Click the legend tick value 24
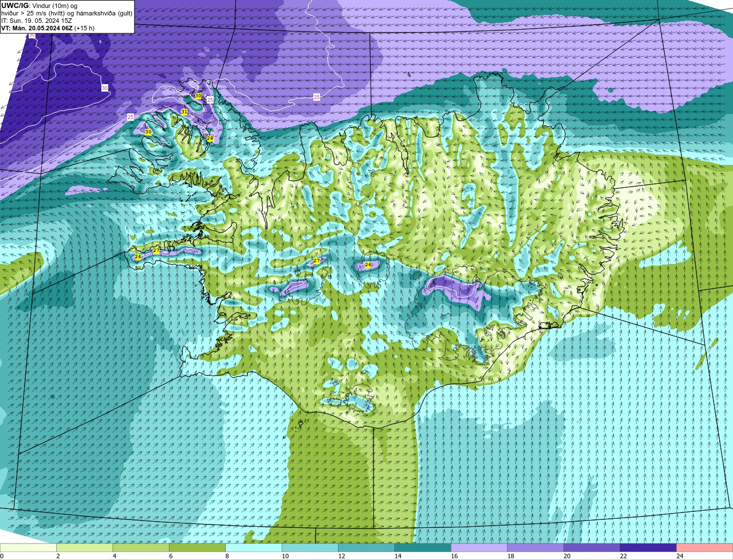Viewport: 733px width, 560px height. tap(680, 556)
